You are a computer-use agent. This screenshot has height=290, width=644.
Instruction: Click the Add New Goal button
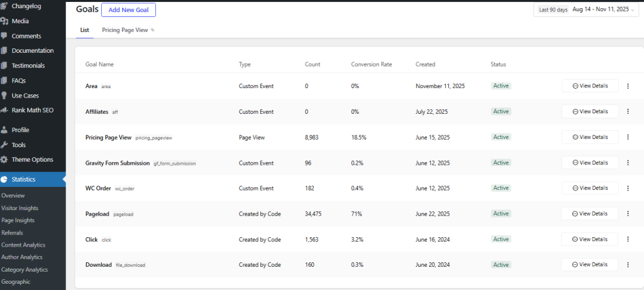(128, 10)
